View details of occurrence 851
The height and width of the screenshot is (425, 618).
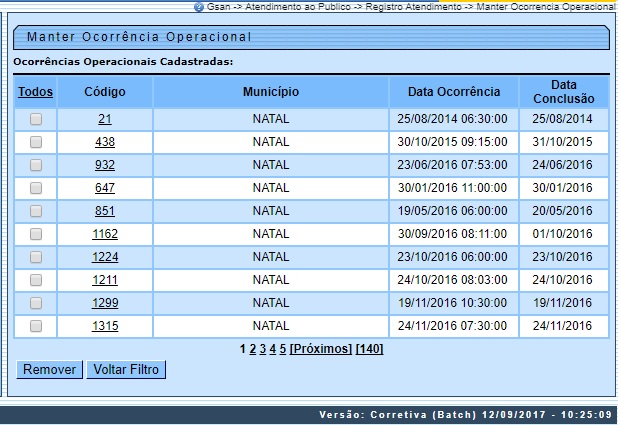105,211
